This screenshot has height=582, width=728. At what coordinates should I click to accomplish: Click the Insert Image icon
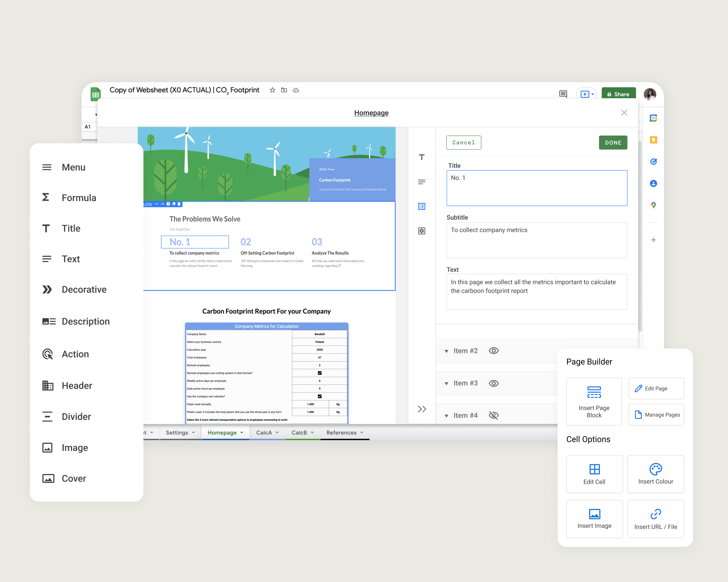click(594, 514)
